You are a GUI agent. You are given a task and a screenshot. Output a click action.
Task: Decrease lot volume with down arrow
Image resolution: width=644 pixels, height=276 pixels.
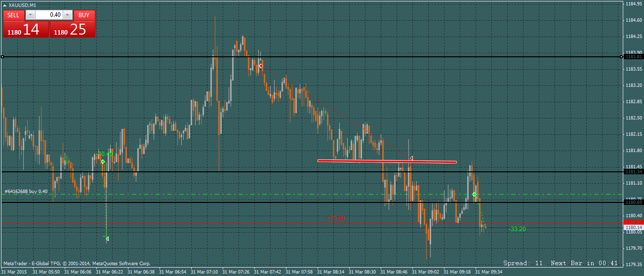click(x=31, y=15)
